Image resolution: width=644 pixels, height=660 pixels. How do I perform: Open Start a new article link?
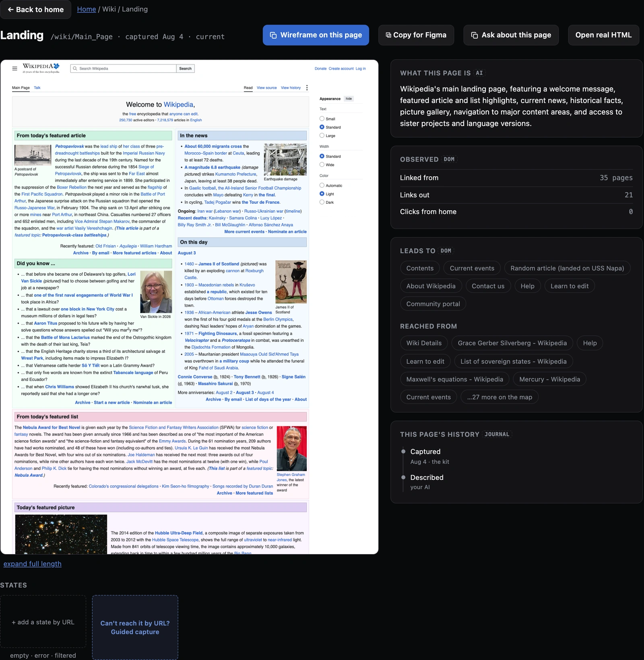coord(112,403)
